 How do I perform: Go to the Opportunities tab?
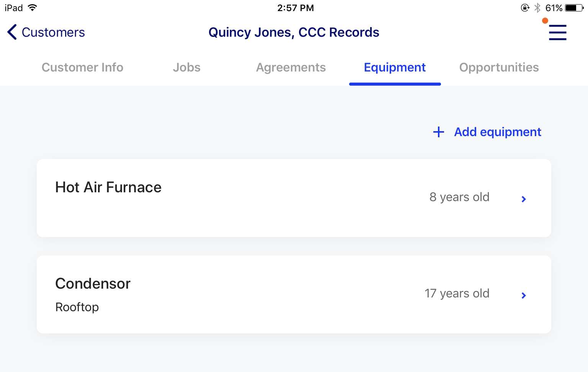pos(499,67)
